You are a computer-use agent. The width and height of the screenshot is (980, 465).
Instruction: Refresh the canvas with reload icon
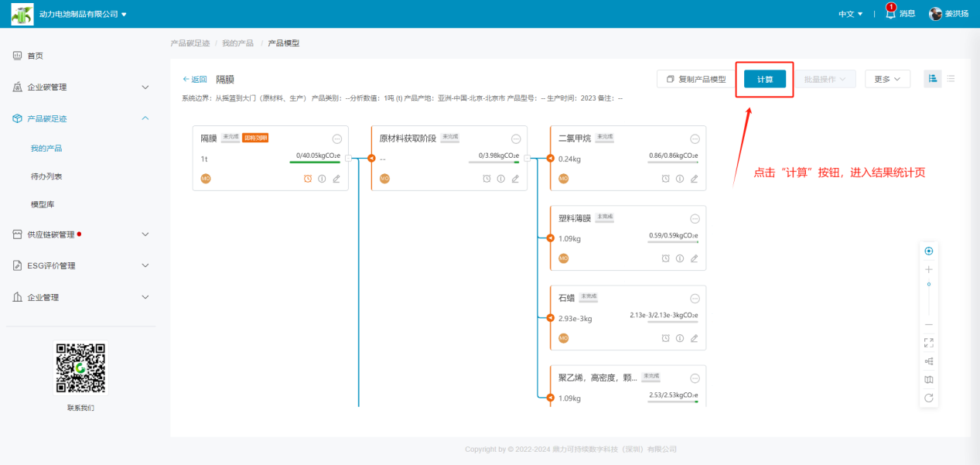pos(929,398)
